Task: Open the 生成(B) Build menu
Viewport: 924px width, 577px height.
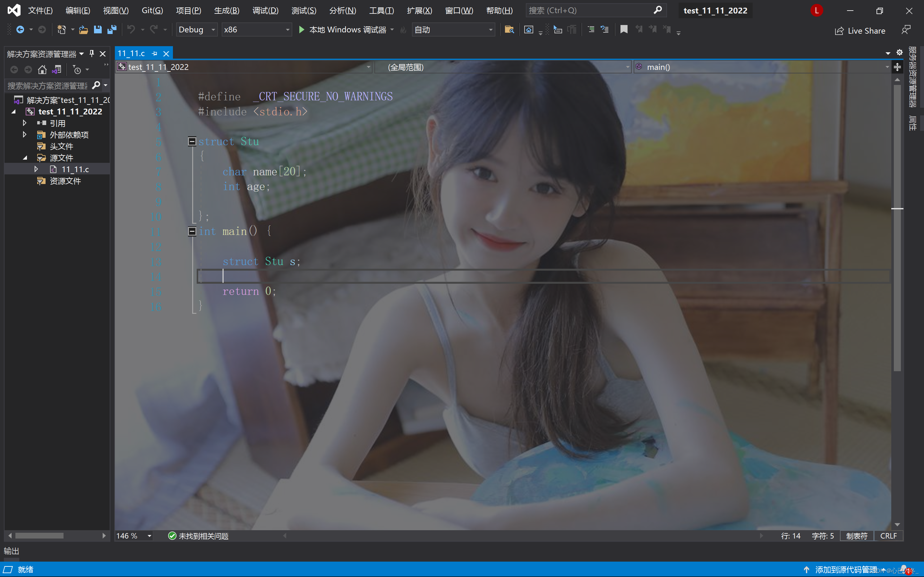Action: [x=227, y=10]
